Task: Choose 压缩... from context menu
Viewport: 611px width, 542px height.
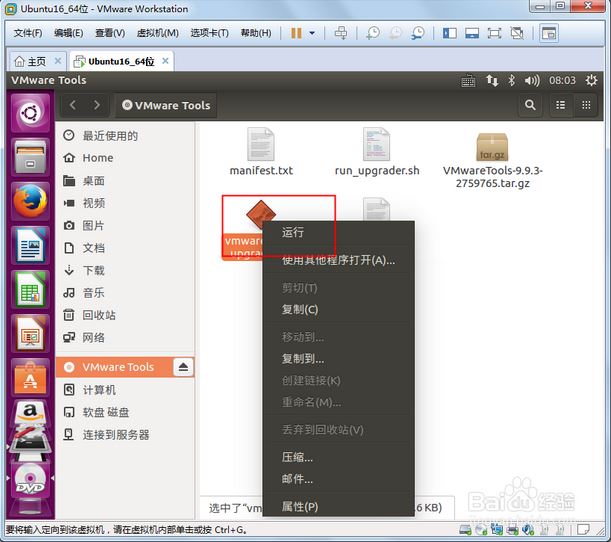Action: 338,457
